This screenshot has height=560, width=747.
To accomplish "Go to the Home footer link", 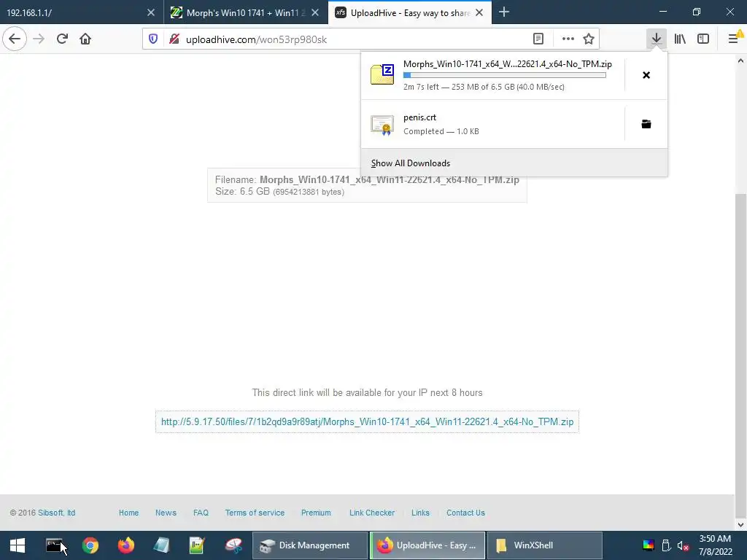I will tap(128, 513).
